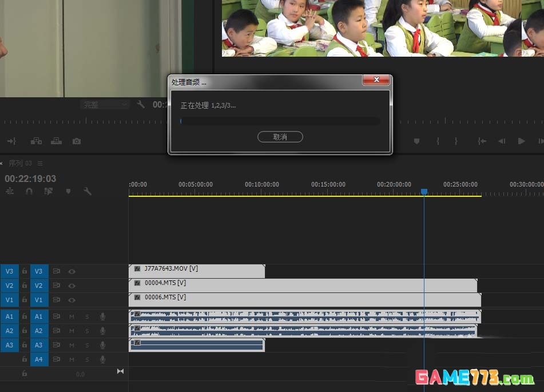
Task: Open the source monitor resolution dropdown 完整
Action: (105, 105)
